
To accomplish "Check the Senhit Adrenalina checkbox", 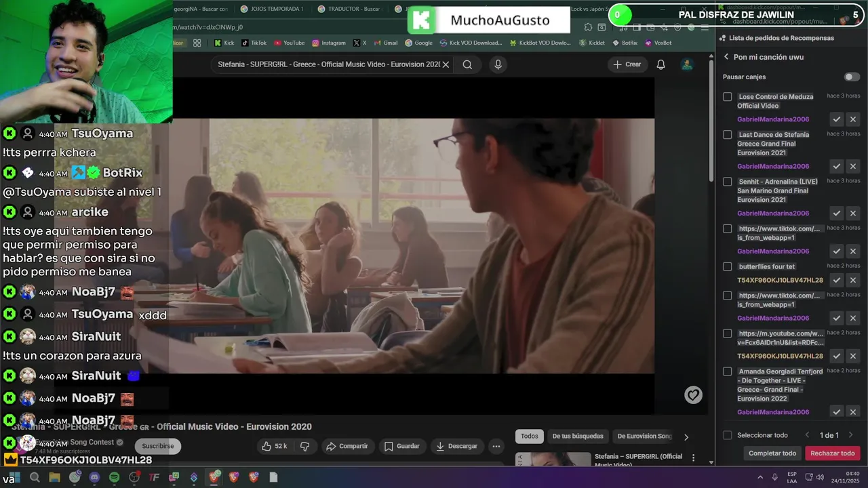I will (x=728, y=182).
